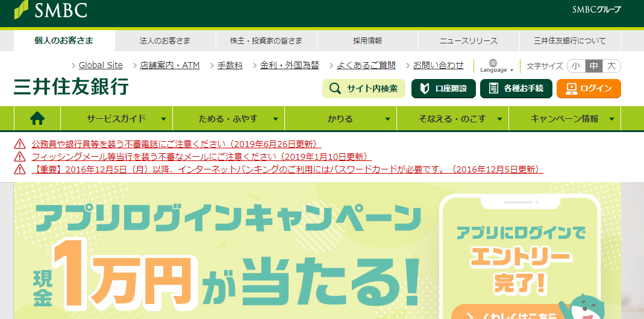Click the orange ログイン button

[x=589, y=89]
